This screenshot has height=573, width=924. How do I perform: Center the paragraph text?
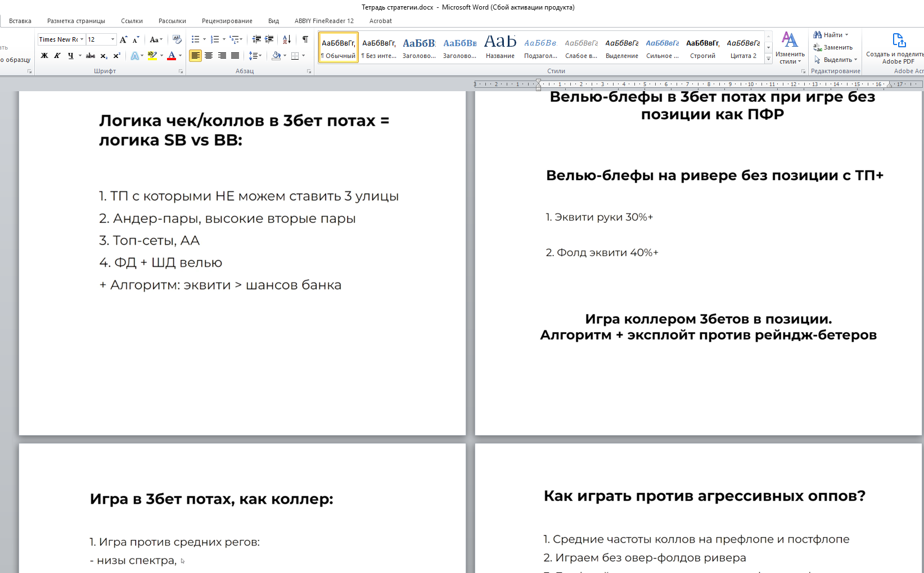pos(209,56)
